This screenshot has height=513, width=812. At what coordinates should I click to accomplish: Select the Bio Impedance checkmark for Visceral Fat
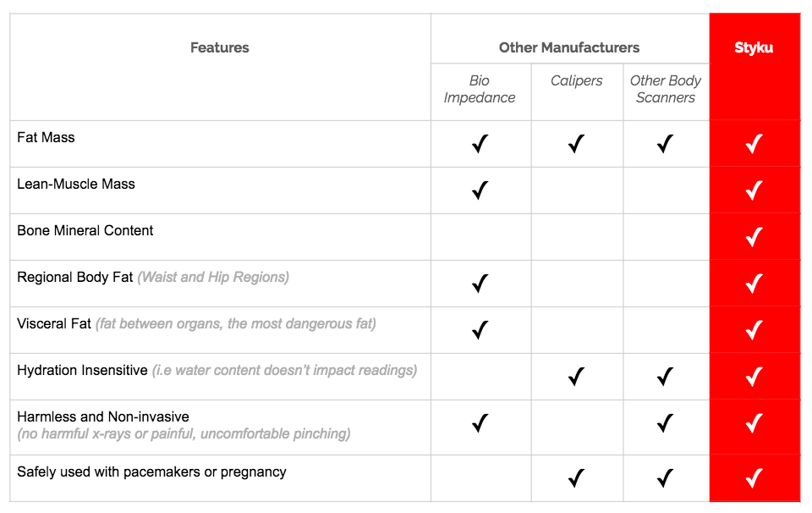point(480,329)
